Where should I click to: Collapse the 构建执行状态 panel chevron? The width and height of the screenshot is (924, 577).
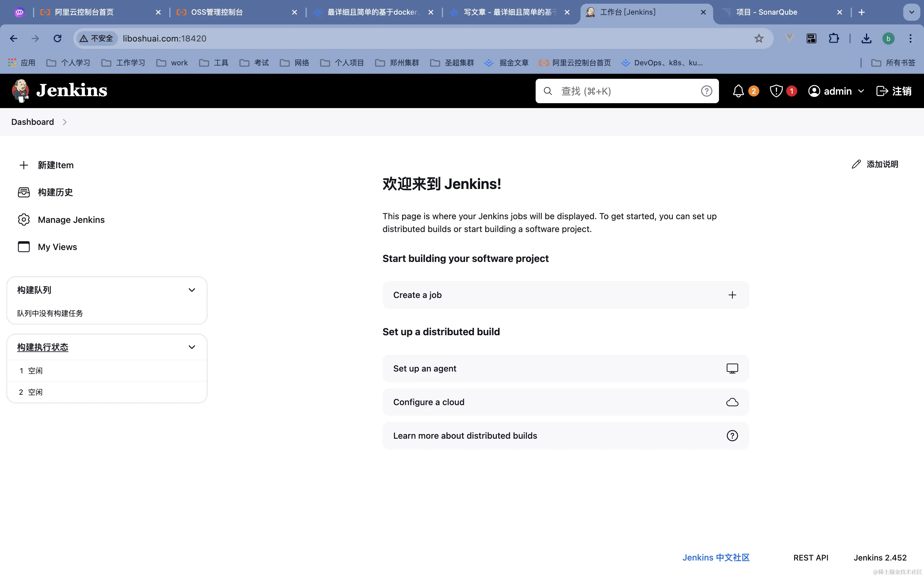pos(192,347)
